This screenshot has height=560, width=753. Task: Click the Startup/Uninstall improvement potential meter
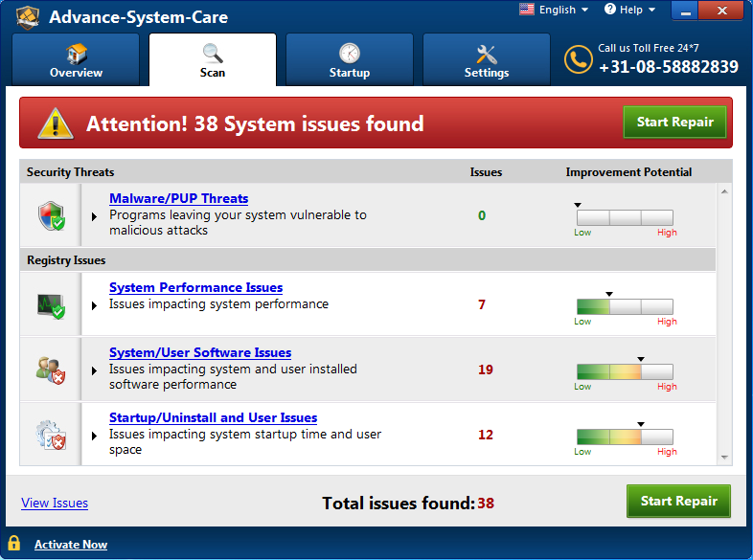[625, 437]
